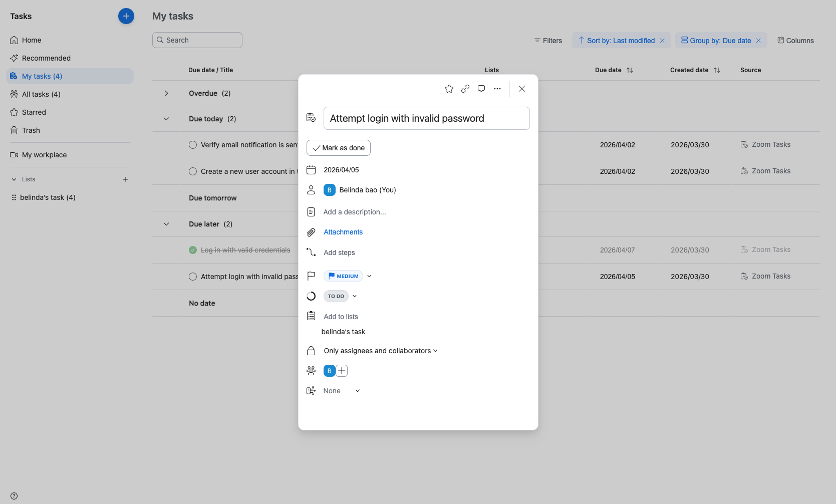836x504 pixels.
Task: Open the TO DO status dropdown
Action: (355, 296)
